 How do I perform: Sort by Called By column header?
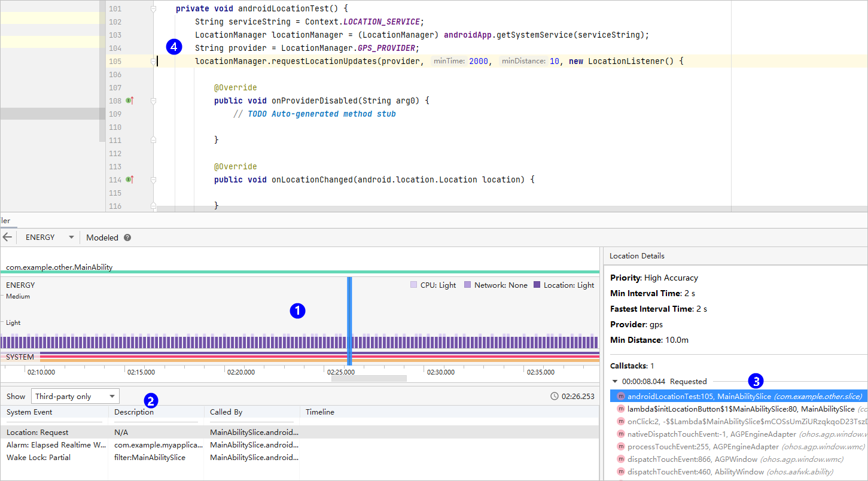(x=252, y=412)
